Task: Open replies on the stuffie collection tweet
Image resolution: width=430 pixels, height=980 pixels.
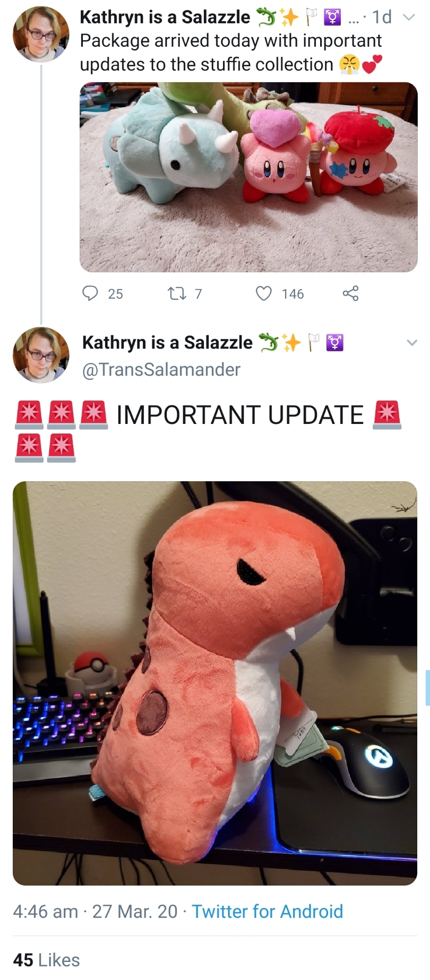Action: point(90,293)
